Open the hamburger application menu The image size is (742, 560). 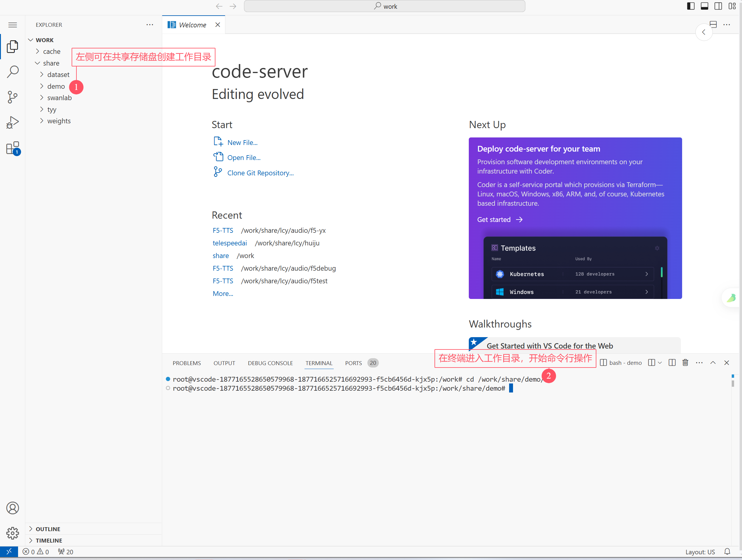(x=12, y=25)
